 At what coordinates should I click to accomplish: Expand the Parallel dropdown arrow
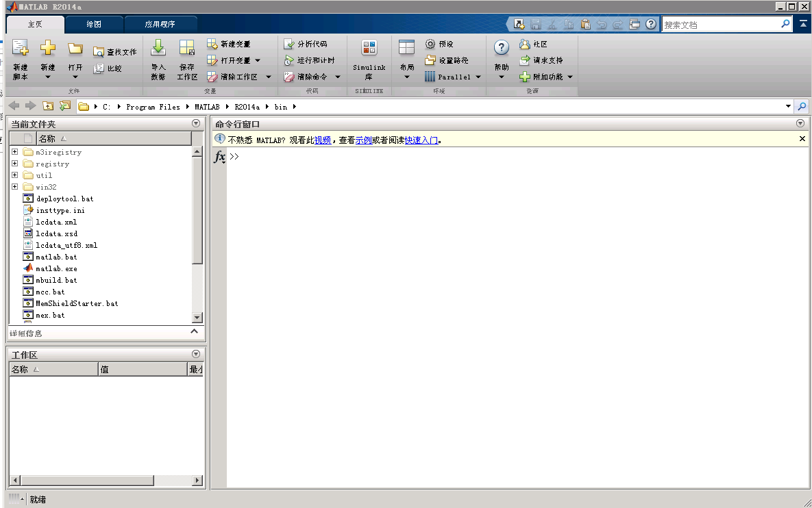click(x=478, y=77)
